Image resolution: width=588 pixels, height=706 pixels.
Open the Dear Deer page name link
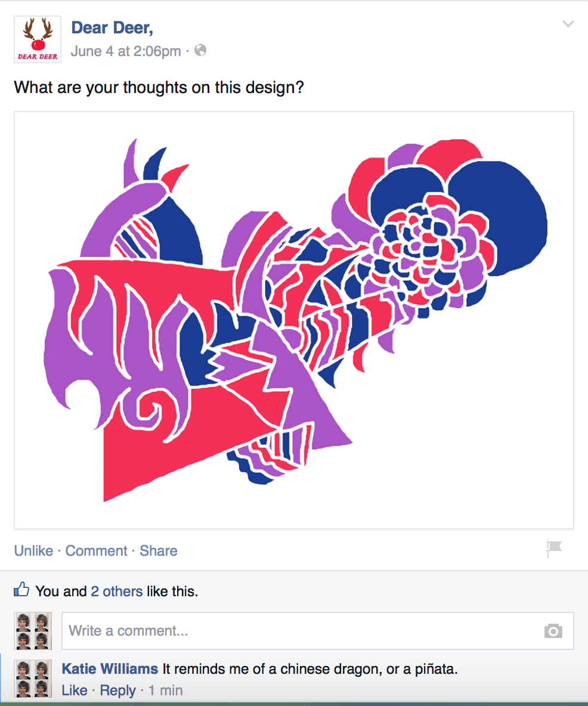click(112, 28)
